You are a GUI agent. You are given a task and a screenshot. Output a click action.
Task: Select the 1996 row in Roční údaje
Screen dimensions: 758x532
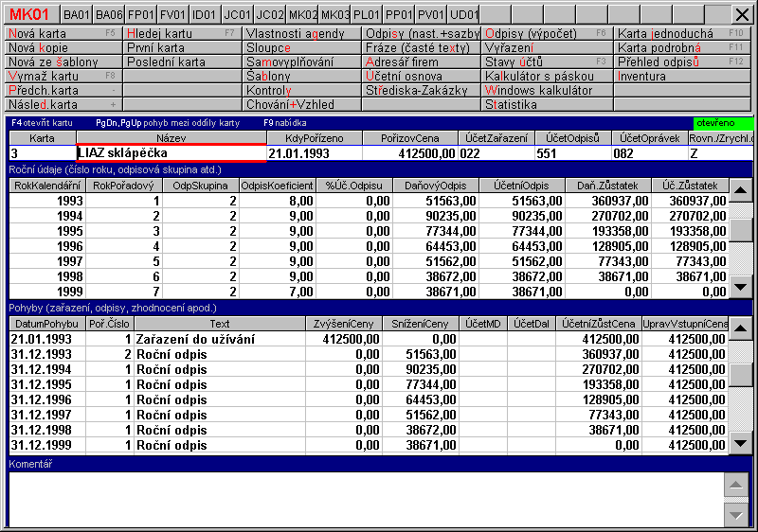369,246
